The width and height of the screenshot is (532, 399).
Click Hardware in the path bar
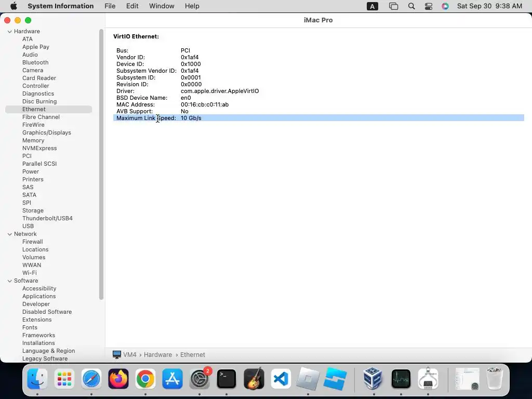point(158,354)
